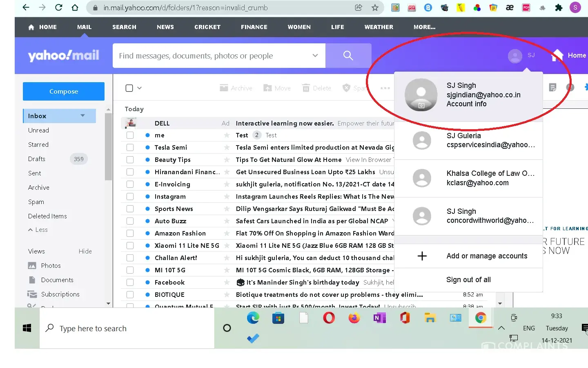Open Firefox from the taskbar
Viewport: 588px width, 368px height.
click(x=354, y=318)
